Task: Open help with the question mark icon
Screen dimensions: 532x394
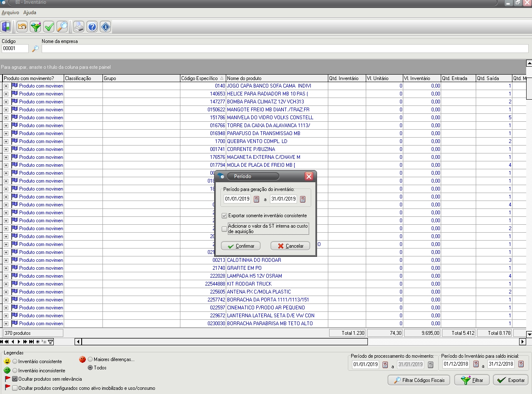Action: (92, 27)
